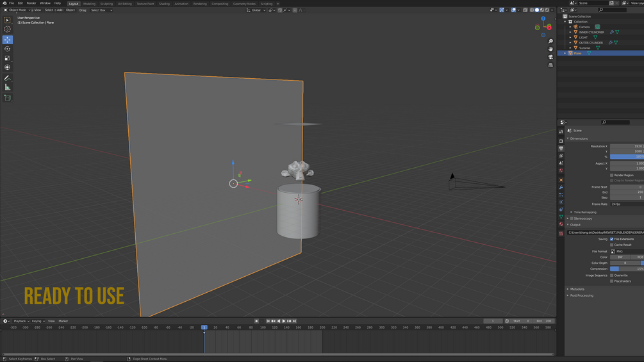Screen dimensions: 644x362
Task: Open the Object Mode dropdown
Action: click(x=18, y=10)
